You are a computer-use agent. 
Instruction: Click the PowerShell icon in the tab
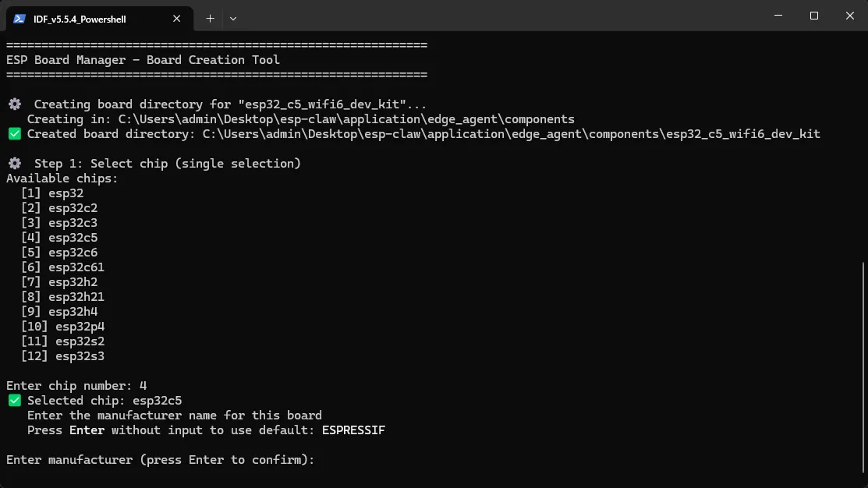tap(19, 19)
